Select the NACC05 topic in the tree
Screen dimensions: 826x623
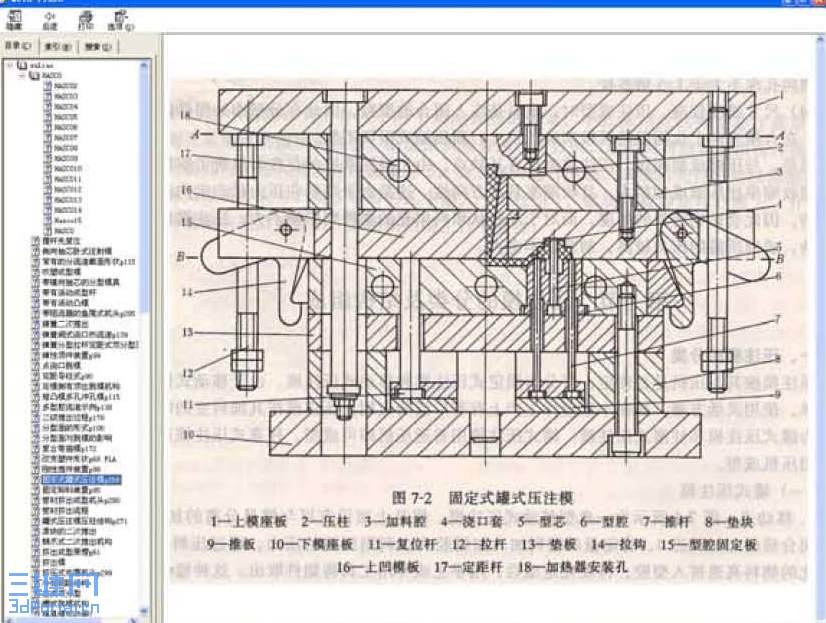66,117
